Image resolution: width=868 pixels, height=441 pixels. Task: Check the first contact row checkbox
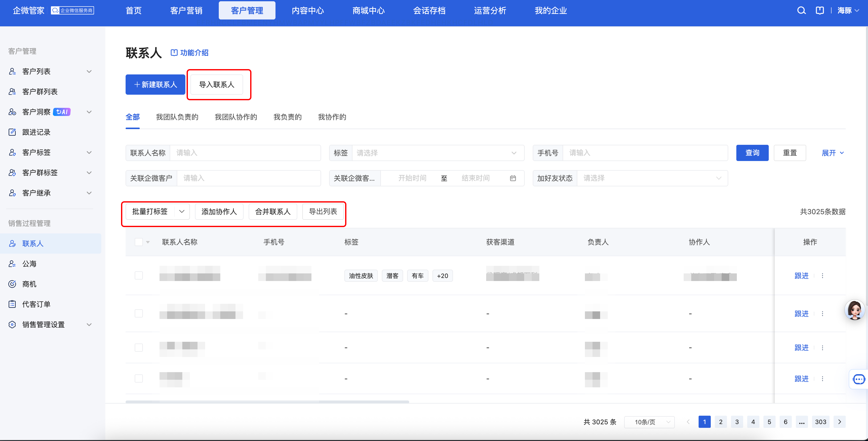pos(139,276)
